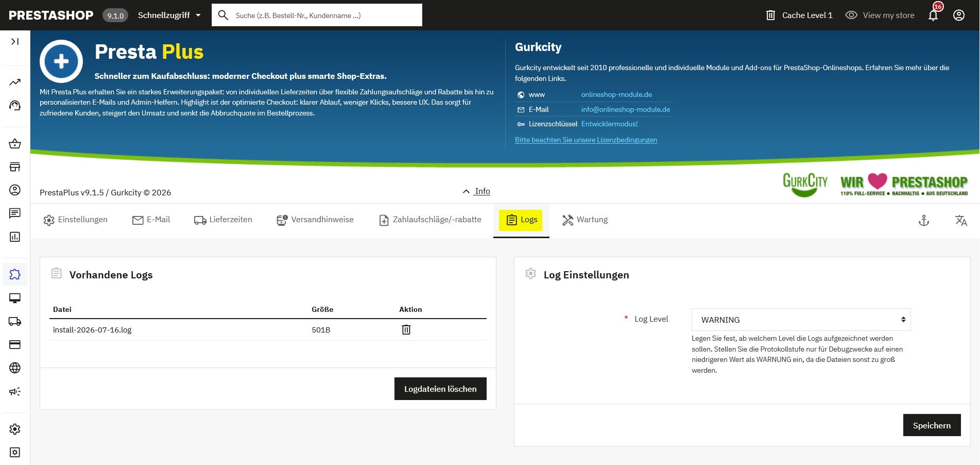Switch to the Lieferzeiten tab

click(x=223, y=220)
